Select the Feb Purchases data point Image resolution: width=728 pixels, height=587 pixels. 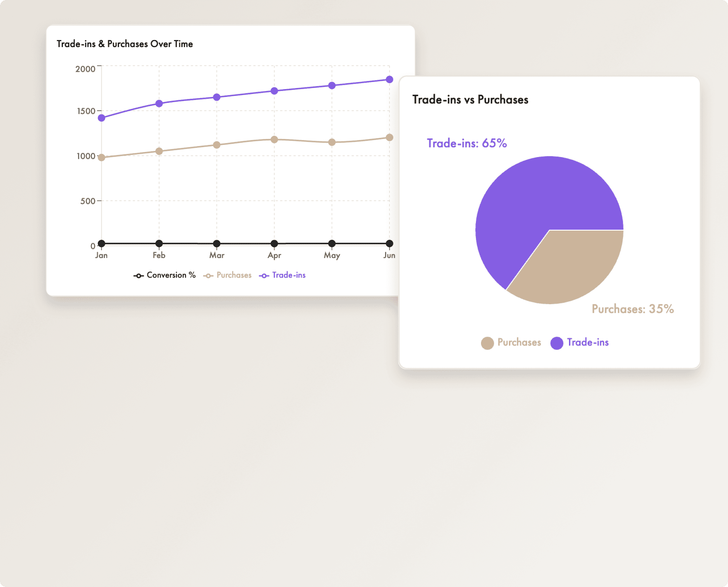159,151
